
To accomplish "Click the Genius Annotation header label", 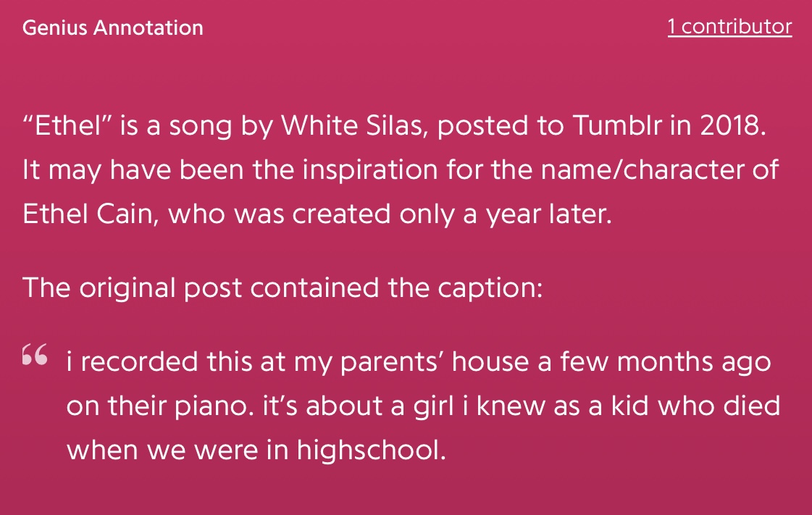I will pos(113,28).
